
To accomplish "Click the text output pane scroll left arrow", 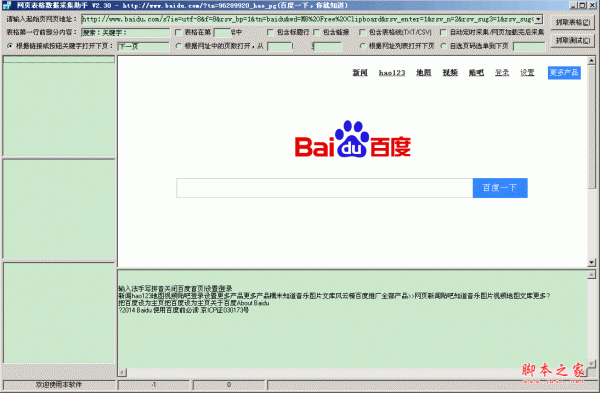I will tap(122, 372).
